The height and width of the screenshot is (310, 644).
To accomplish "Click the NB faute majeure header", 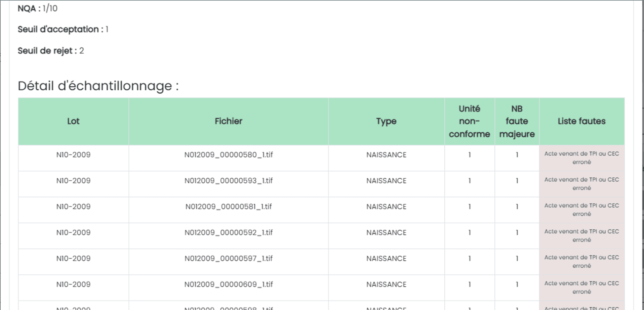I will tap(517, 121).
